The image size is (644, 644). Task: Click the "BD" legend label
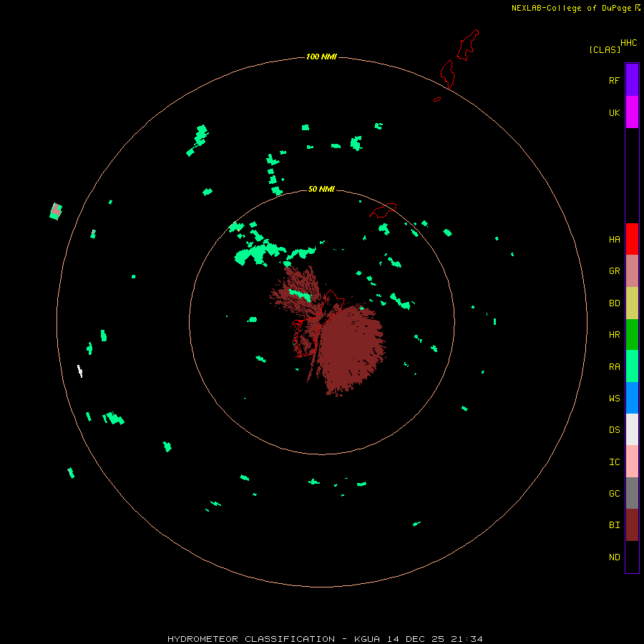[615, 303]
